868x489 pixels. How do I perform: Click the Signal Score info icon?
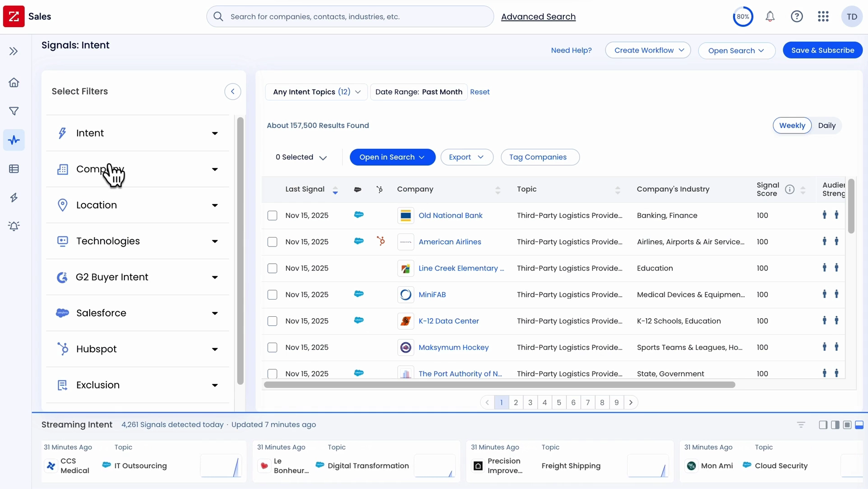pyautogui.click(x=790, y=189)
